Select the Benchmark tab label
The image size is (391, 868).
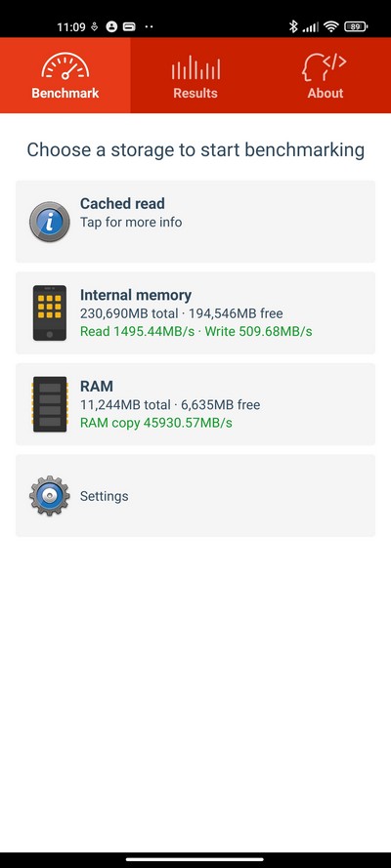pyautogui.click(x=65, y=93)
